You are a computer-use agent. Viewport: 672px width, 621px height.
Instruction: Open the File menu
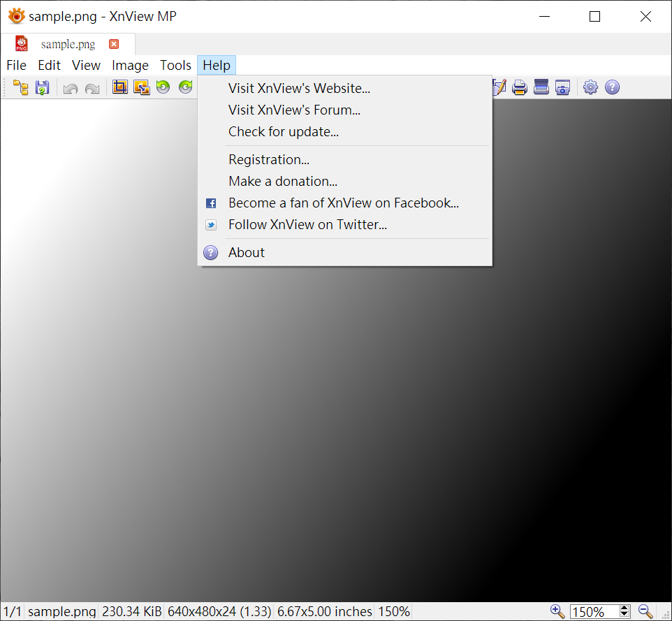pyautogui.click(x=16, y=65)
